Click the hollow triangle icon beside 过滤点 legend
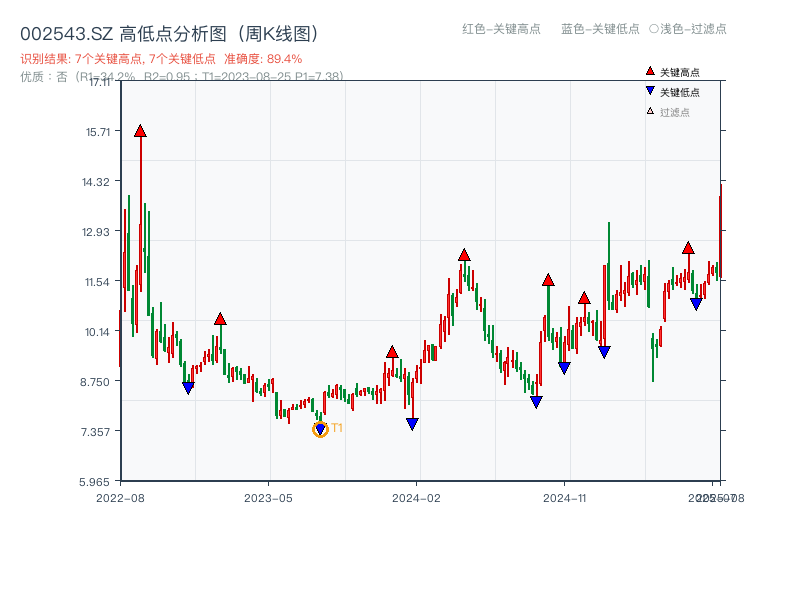 point(650,111)
